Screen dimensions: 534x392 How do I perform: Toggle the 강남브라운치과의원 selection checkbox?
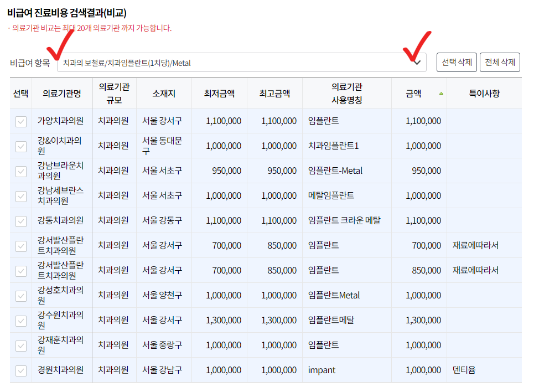20,171
